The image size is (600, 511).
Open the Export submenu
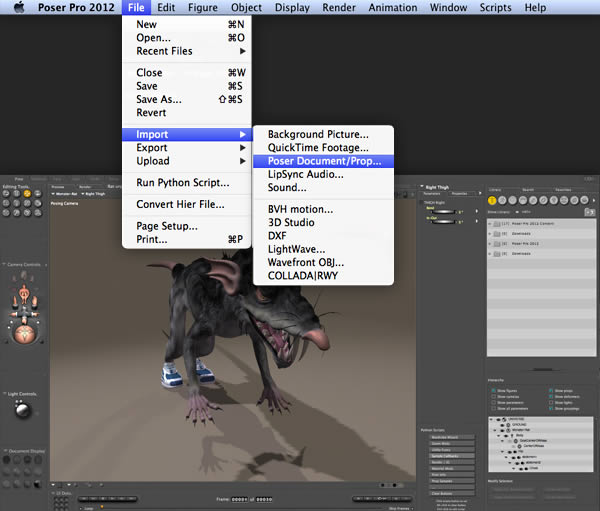pos(187,148)
